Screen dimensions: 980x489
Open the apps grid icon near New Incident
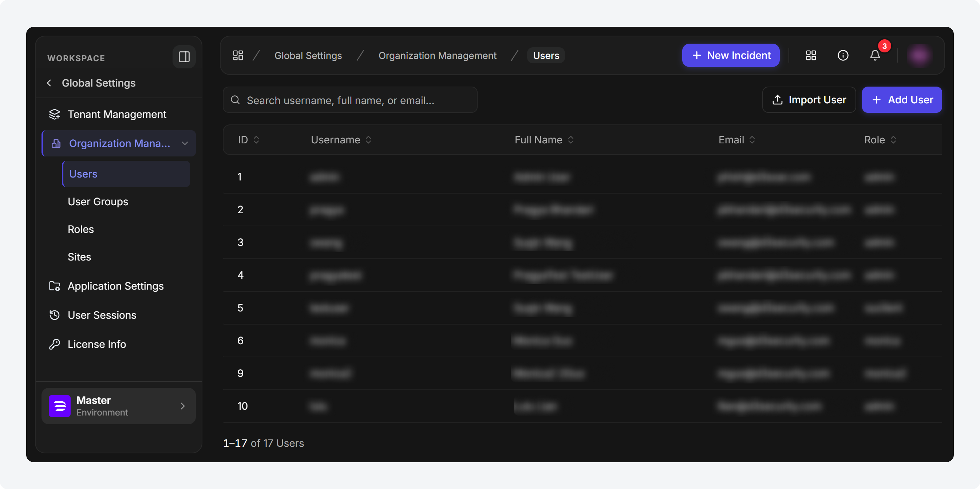pos(811,56)
